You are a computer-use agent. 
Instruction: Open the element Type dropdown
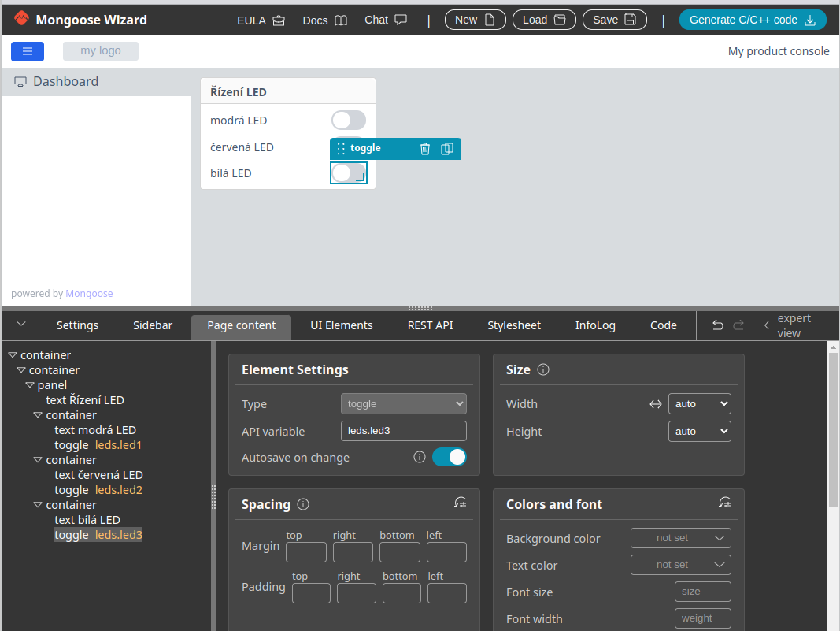click(404, 404)
